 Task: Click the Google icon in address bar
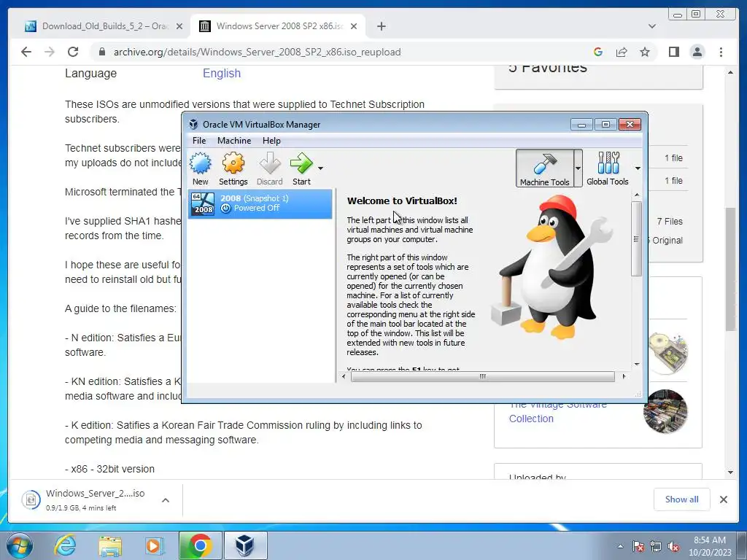(x=598, y=52)
